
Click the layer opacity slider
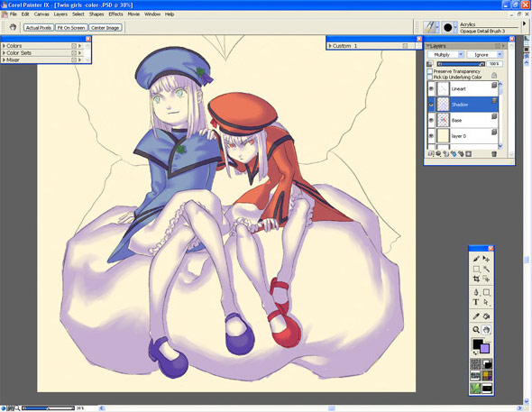tap(461, 64)
